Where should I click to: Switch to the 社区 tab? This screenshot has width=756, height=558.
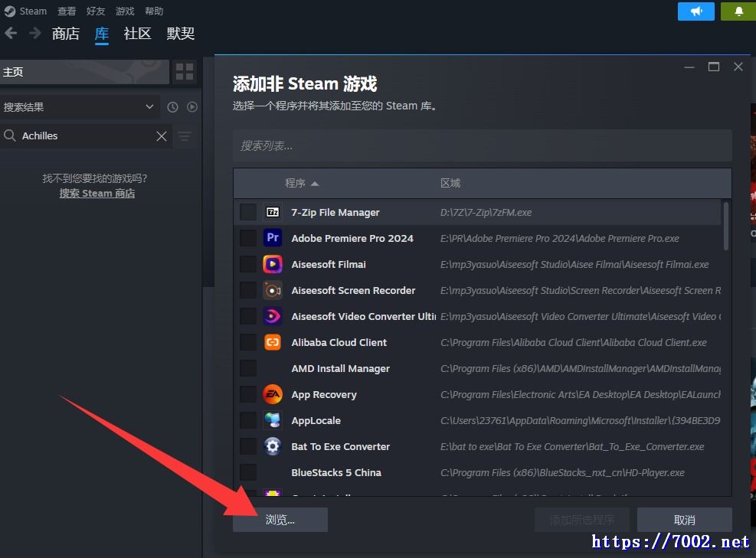[137, 34]
